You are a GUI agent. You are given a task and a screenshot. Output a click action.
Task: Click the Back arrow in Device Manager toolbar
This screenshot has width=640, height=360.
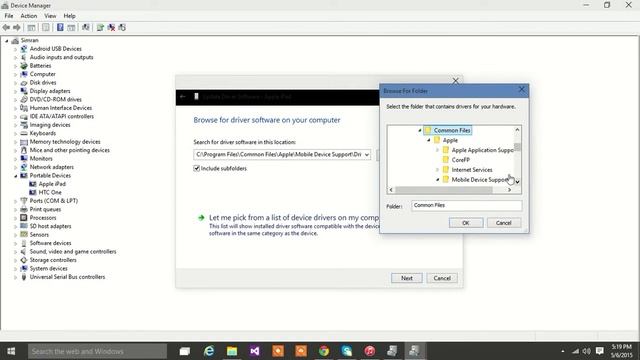pyautogui.click(x=6, y=27)
